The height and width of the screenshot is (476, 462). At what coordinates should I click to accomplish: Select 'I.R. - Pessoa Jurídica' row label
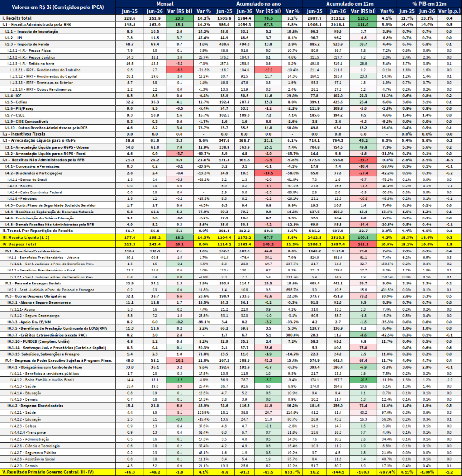(x=31, y=57)
